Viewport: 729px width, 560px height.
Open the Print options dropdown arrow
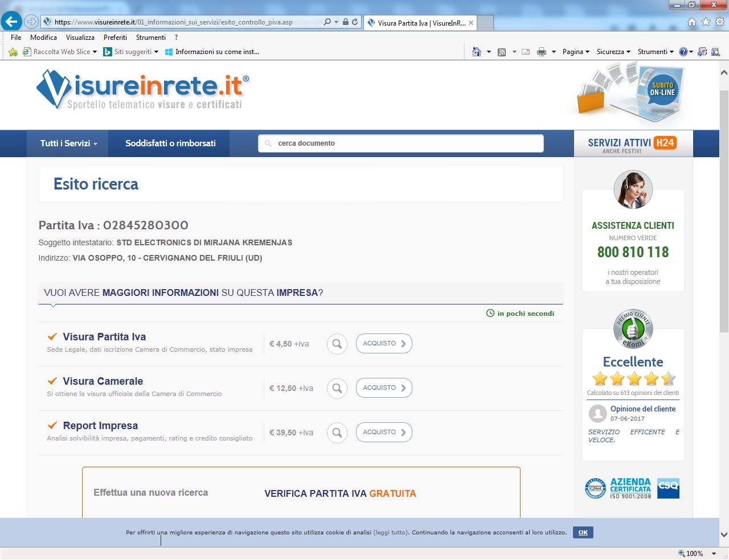pos(554,52)
